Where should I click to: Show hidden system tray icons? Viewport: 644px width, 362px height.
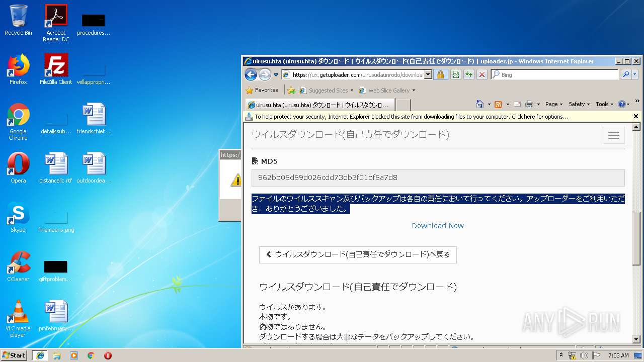click(x=561, y=355)
